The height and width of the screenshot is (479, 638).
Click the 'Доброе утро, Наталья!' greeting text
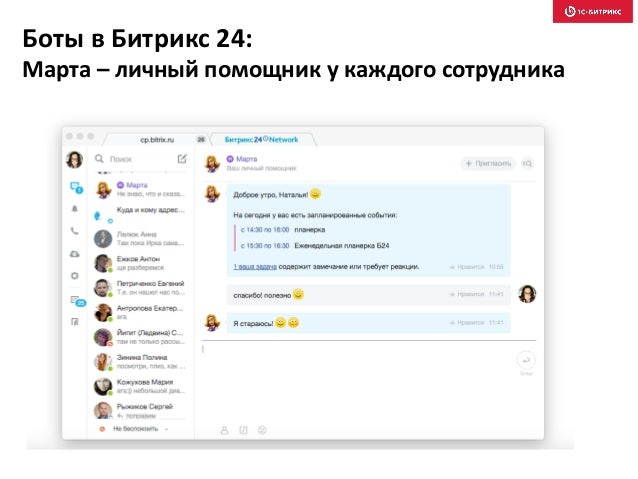pos(271,195)
